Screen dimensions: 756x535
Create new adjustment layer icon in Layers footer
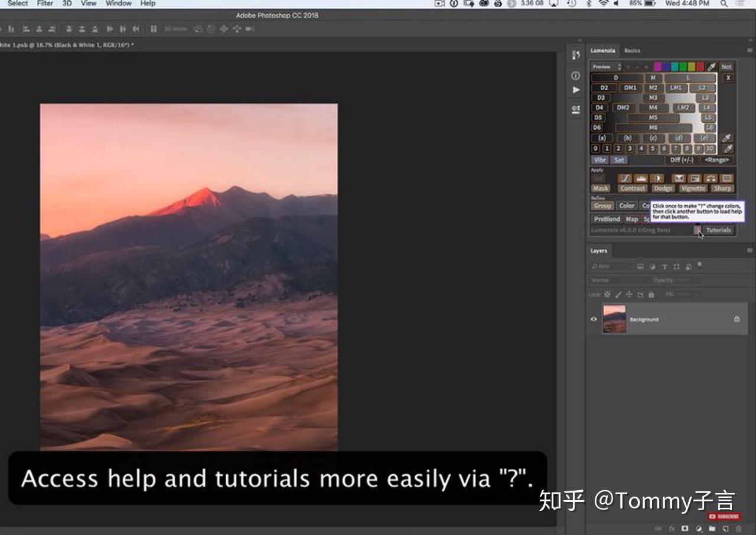click(x=699, y=529)
